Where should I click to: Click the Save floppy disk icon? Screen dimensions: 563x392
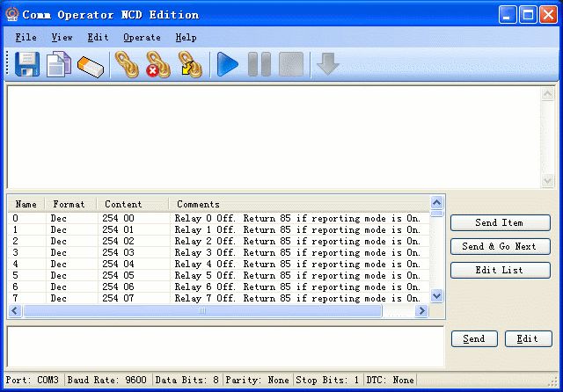point(27,64)
